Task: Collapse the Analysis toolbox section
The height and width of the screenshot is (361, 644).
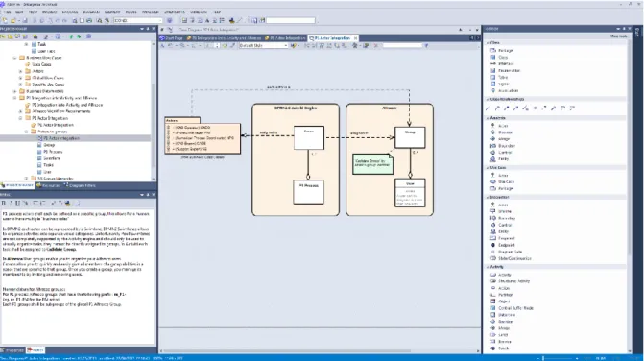Action: (488, 118)
